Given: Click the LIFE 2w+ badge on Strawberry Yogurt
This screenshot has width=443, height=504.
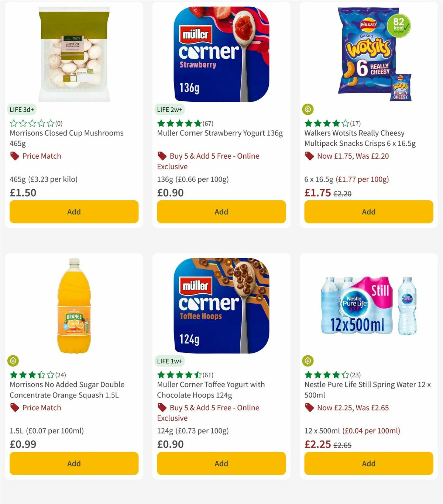Looking at the screenshot, I should 170,110.
